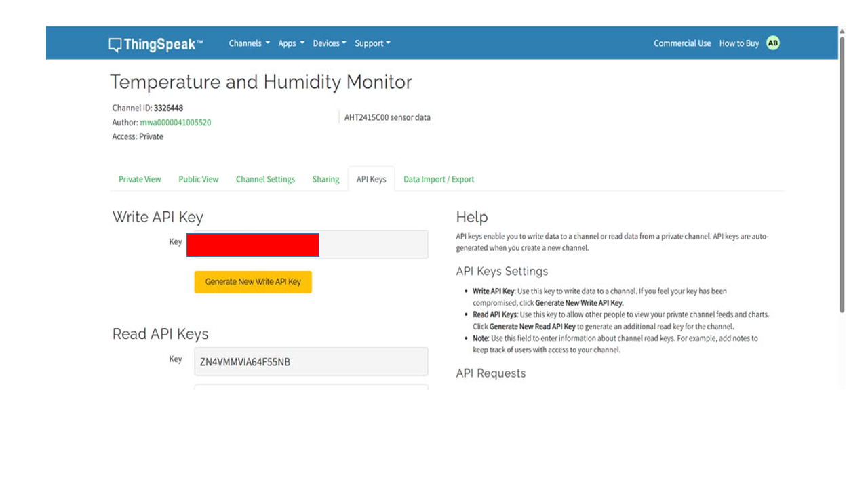868x488 pixels.
Task: Expand the Devices dropdown
Action: (x=329, y=43)
